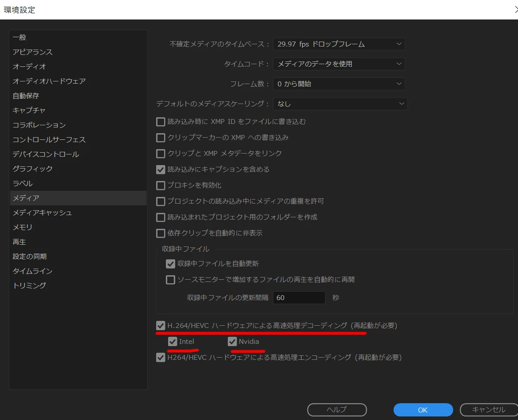
Task: Check クリップと XMP メタデータをリンク
Action: (x=161, y=154)
